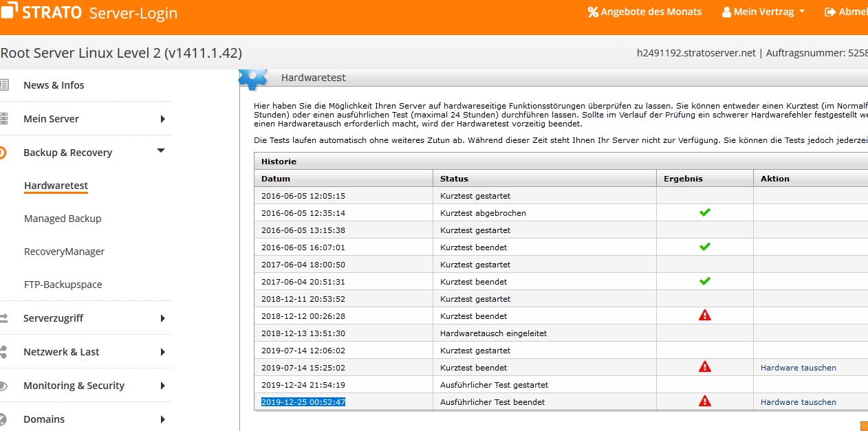Image resolution: width=868 pixels, height=431 pixels.
Task: Click the percent icon beside Angebote des Monats
Action: coord(592,12)
